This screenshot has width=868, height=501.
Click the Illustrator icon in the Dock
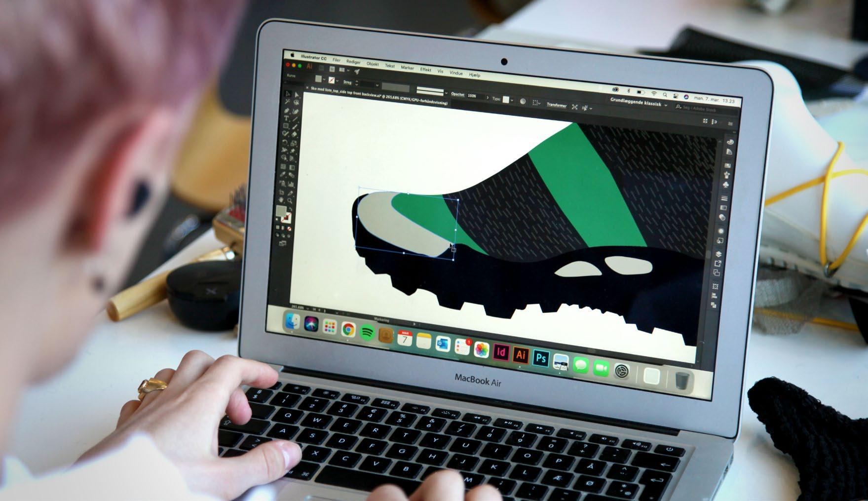coord(521,354)
